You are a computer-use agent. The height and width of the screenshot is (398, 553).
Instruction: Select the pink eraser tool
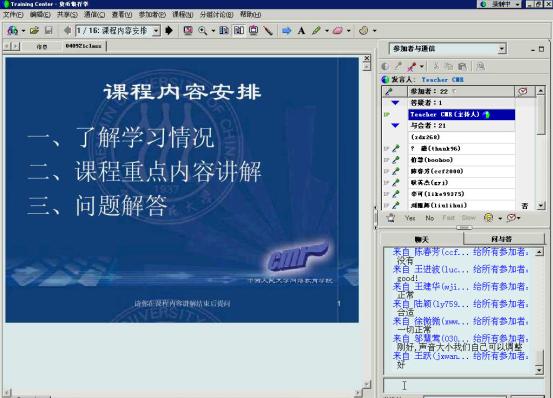(338, 31)
